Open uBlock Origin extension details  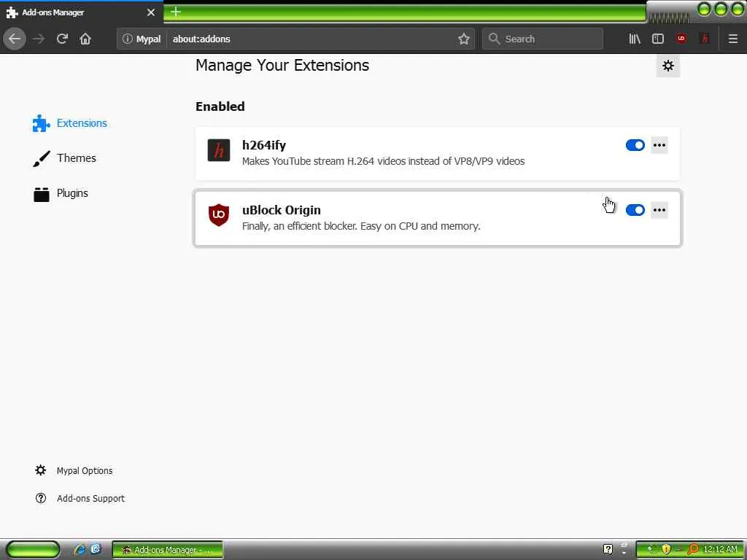point(438,218)
